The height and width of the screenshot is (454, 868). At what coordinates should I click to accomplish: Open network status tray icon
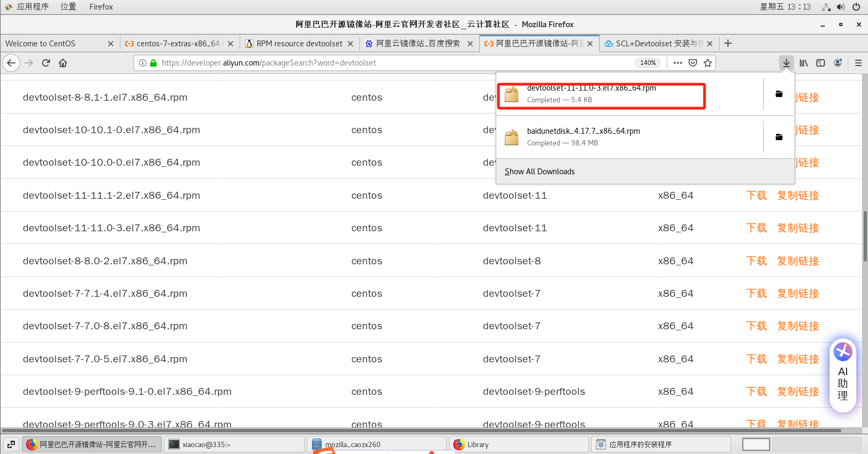826,7
